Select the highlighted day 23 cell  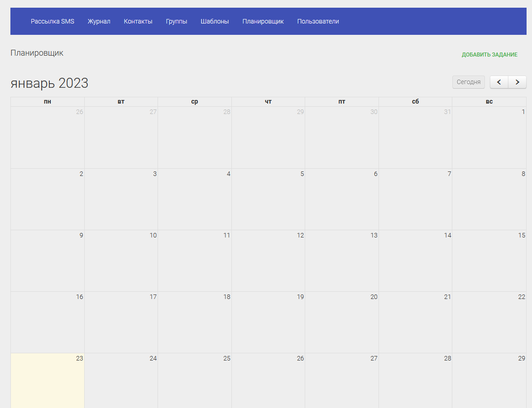(x=48, y=380)
